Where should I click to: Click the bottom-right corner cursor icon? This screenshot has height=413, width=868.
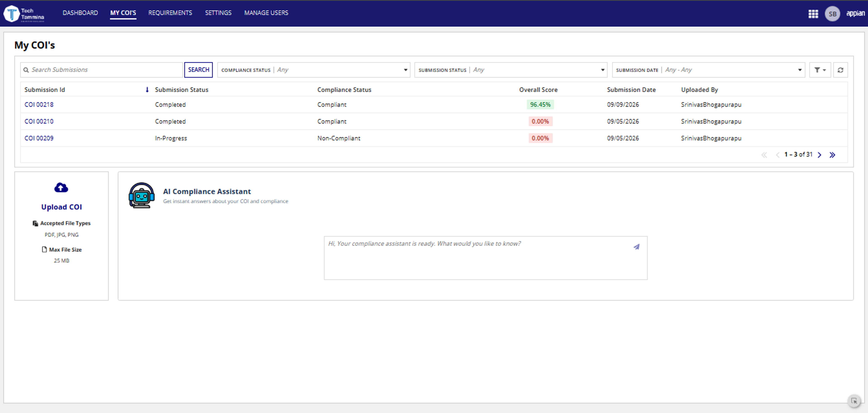click(x=854, y=401)
